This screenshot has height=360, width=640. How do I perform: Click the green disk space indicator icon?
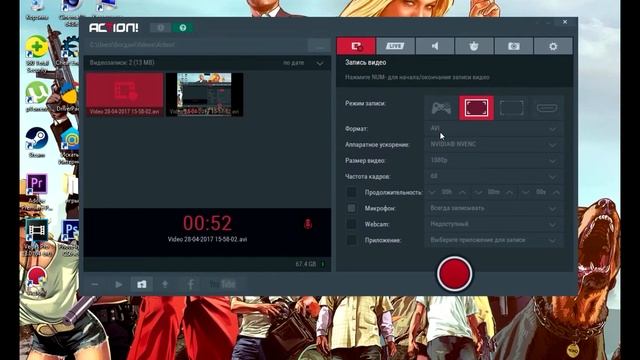pos(323,264)
